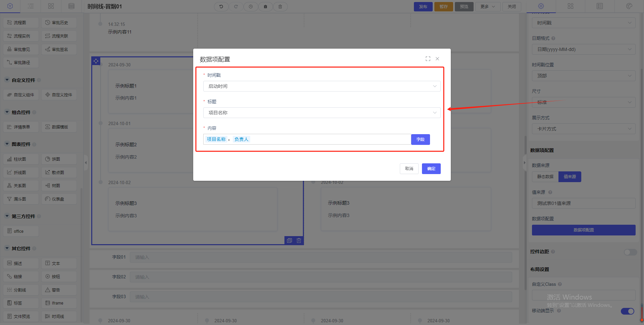644x325 pixels.
Task: Toggle the 移动端显示 switch
Action: coord(627,311)
